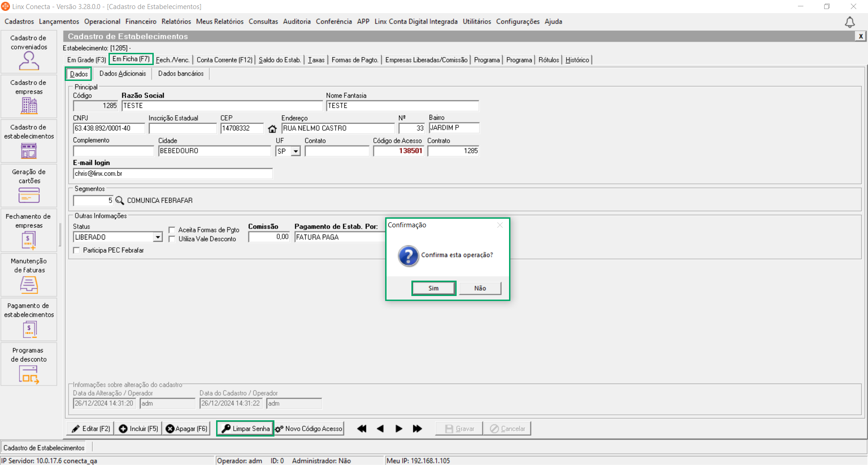Open the Pagamento de Estab. Por dropdown

pos(340,237)
